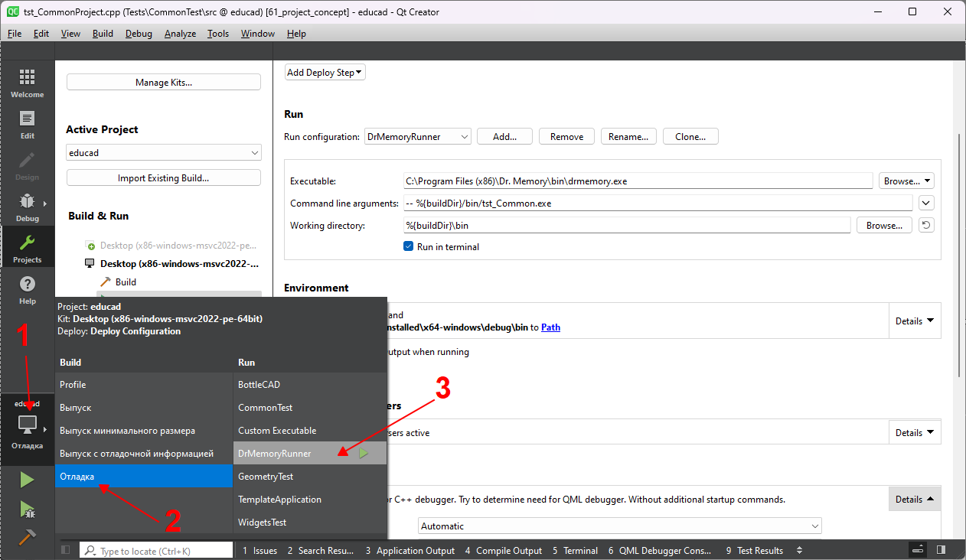Rename the run configuration
This screenshot has height=560, width=966.
coord(629,137)
